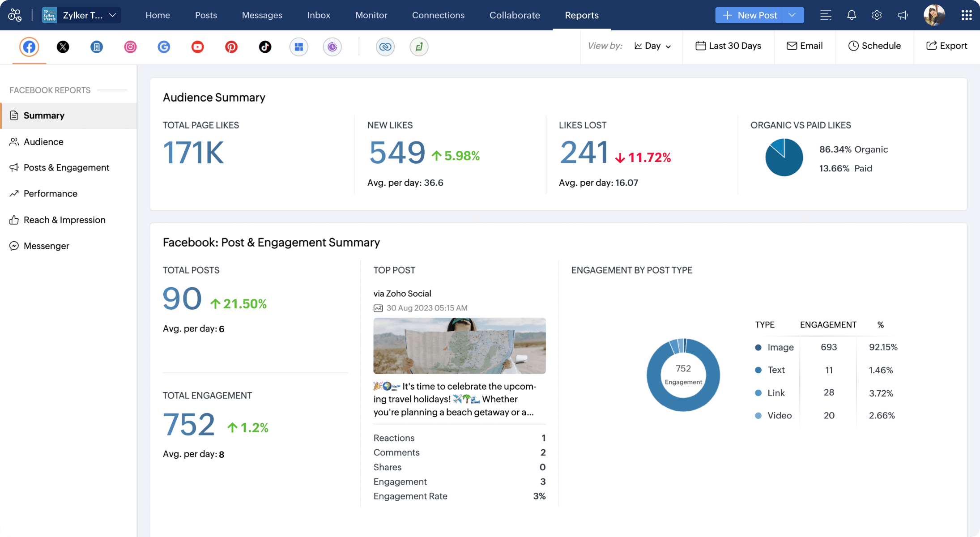This screenshot has width=980, height=537.
Task: Click the Image legend color dot
Action: pos(758,347)
